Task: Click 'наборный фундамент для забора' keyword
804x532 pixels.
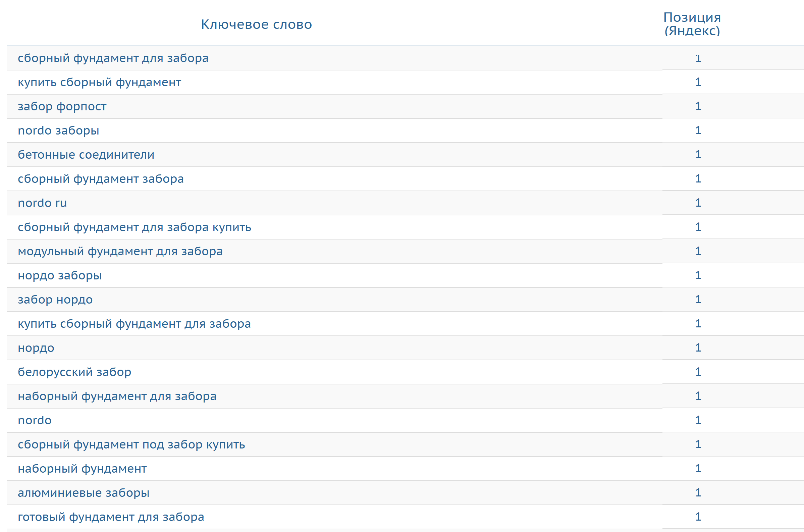Action: [x=117, y=396]
